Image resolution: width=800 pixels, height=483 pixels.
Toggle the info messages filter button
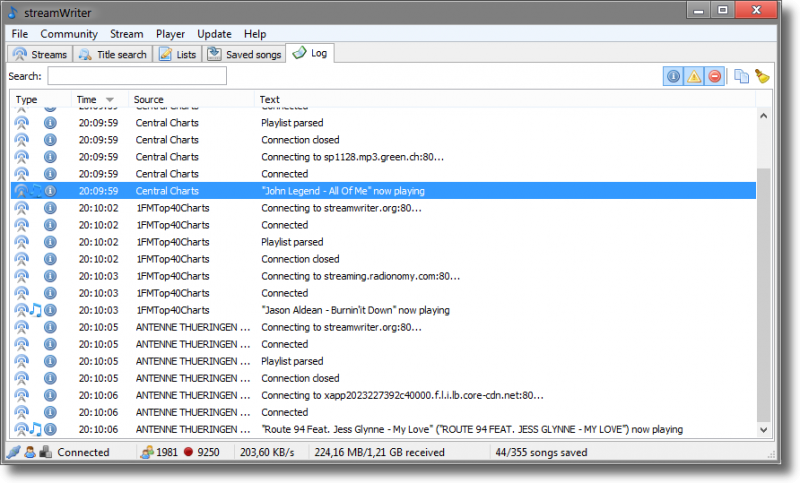pos(673,77)
